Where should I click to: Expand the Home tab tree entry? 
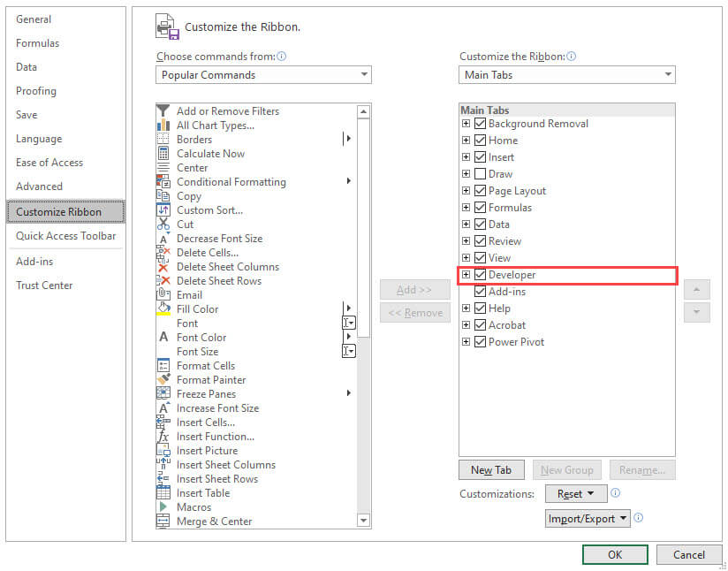tap(466, 140)
